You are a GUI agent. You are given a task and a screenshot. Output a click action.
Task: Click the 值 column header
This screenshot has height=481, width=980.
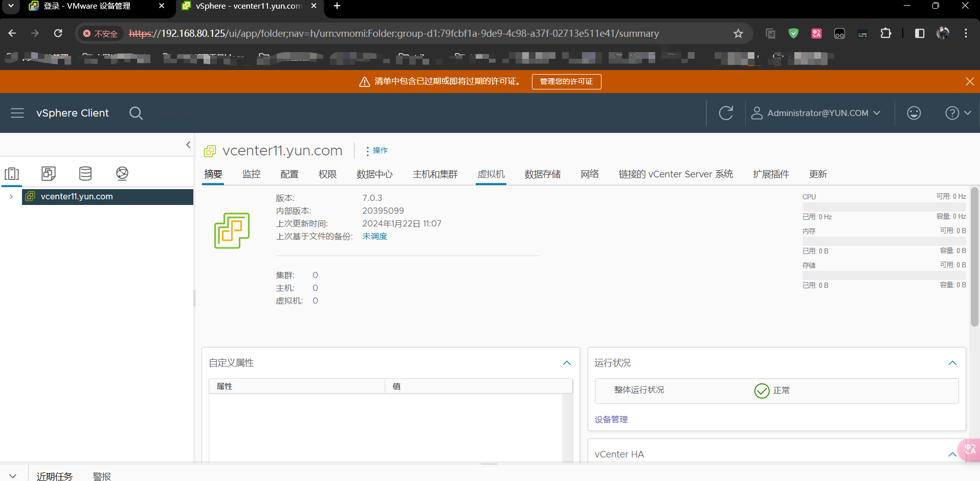coord(478,386)
